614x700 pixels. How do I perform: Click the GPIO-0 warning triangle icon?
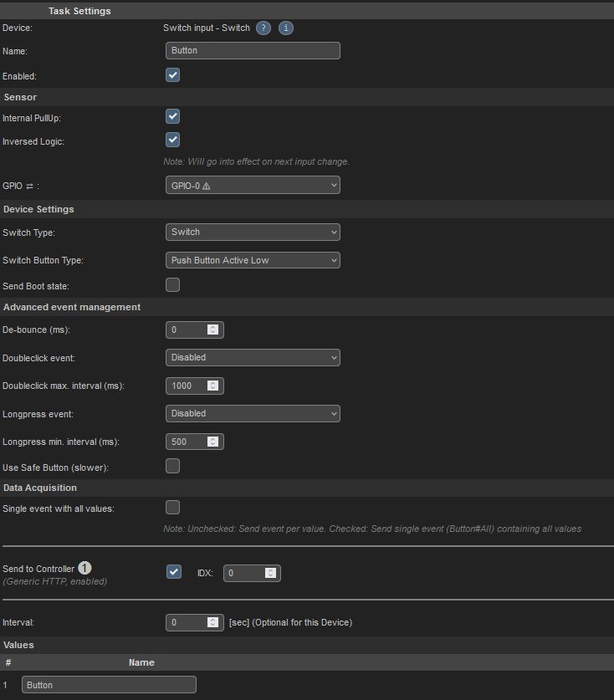pyautogui.click(x=207, y=186)
